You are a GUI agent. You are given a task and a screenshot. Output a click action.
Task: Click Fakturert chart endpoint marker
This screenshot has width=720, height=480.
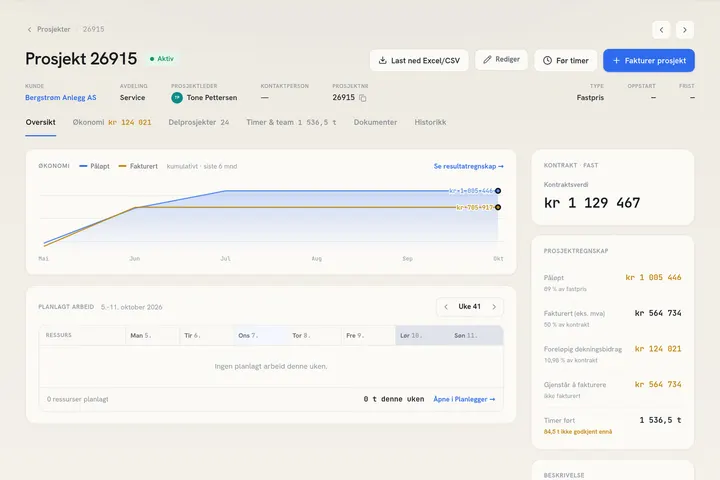(x=498, y=207)
